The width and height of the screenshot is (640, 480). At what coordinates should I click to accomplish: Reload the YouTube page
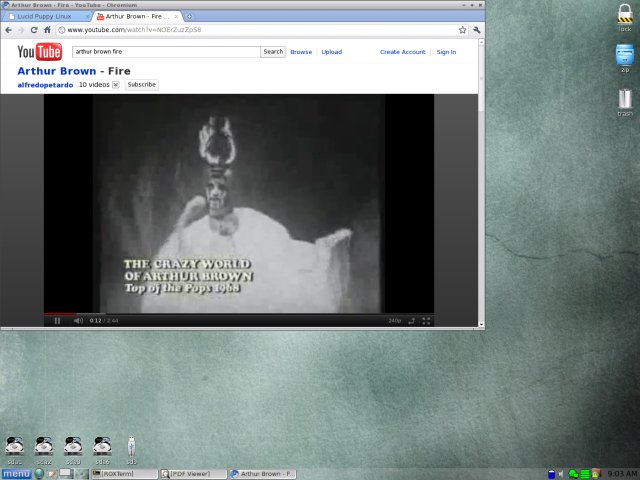pyautogui.click(x=34, y=30)
